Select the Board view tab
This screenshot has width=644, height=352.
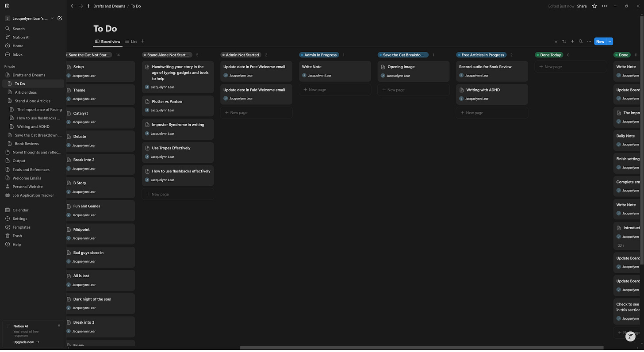107,42
